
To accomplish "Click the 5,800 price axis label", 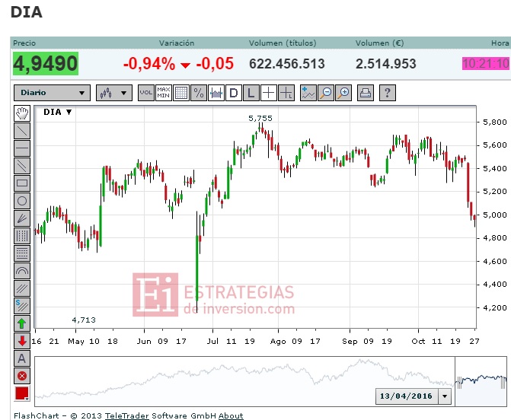I will tap(495, 122).
